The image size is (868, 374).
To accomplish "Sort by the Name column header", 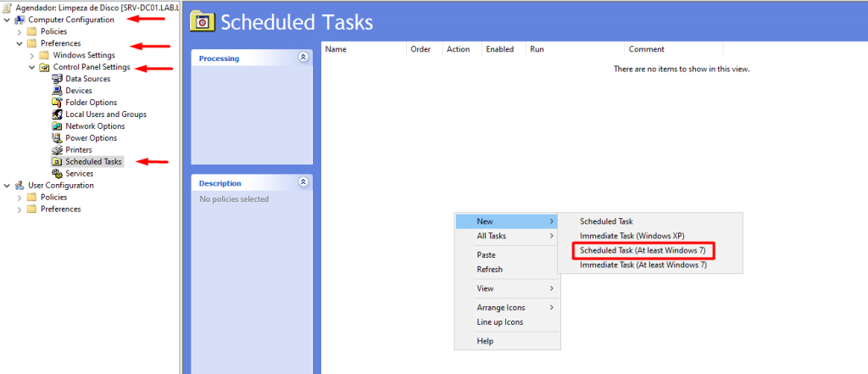I will 337,49.
